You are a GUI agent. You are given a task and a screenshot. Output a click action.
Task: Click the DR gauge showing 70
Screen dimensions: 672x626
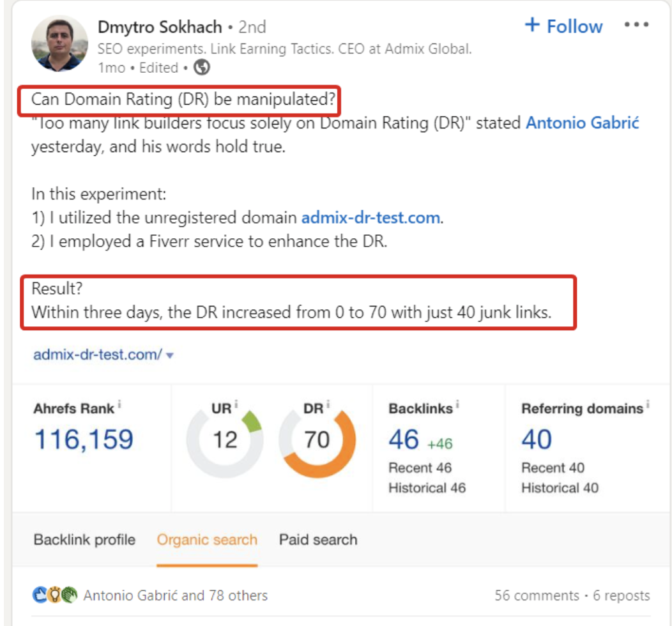[317, 439]
